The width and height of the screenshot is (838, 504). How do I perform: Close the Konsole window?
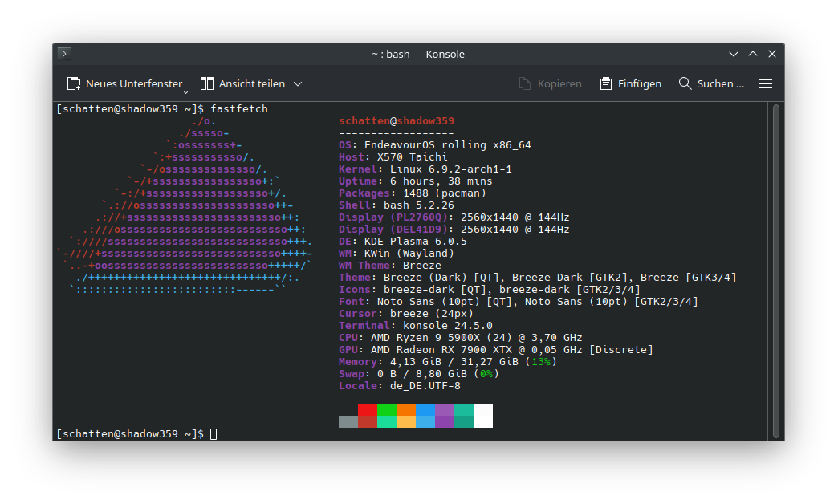pyautogui.click(x=772, y=54)
